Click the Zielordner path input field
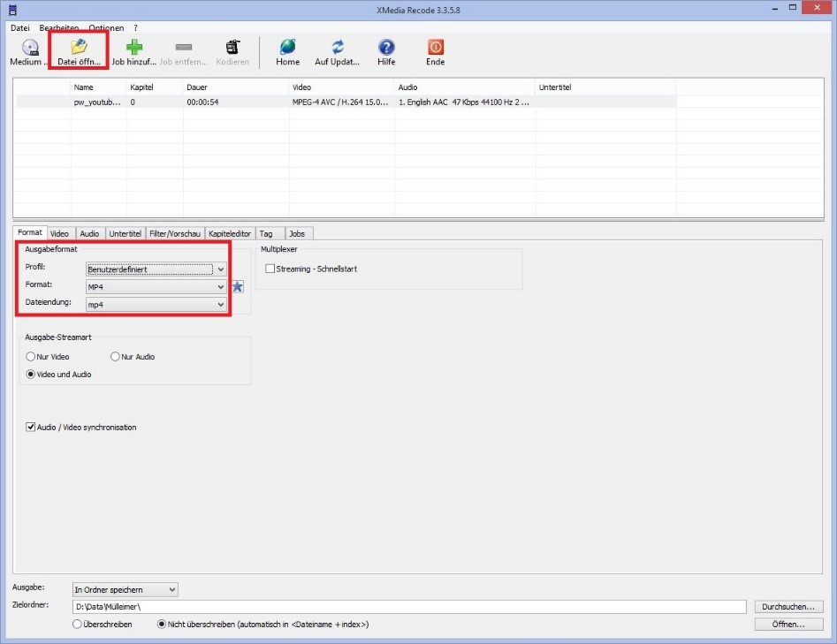 pos(409,607)
